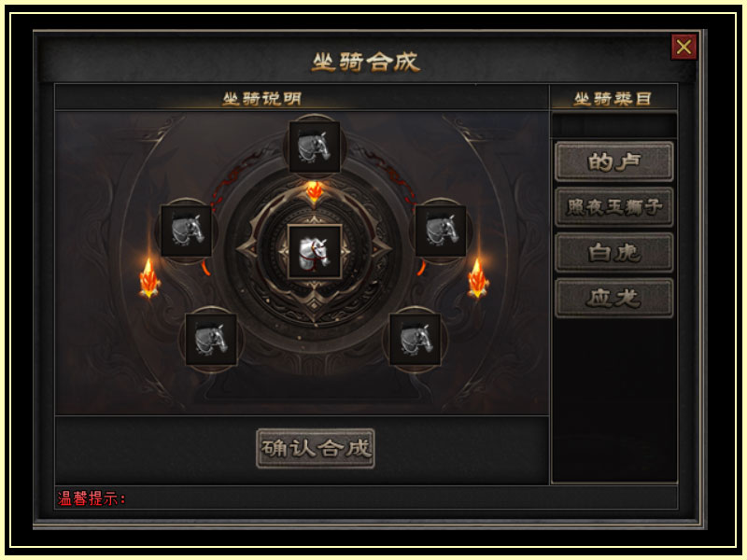The image size is (747, 560).
Task: Click the 坐骑合成 title bar
Action: point(366,62)
